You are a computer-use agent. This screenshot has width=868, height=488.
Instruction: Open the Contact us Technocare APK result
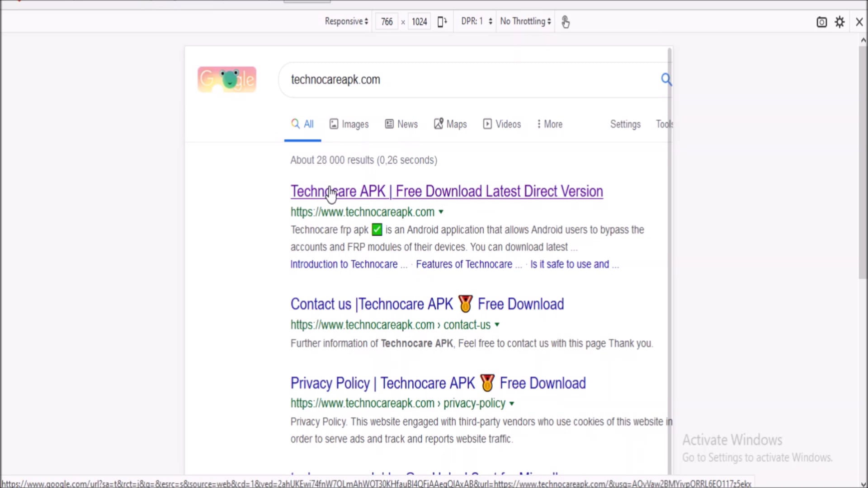(x=427, y=304)
